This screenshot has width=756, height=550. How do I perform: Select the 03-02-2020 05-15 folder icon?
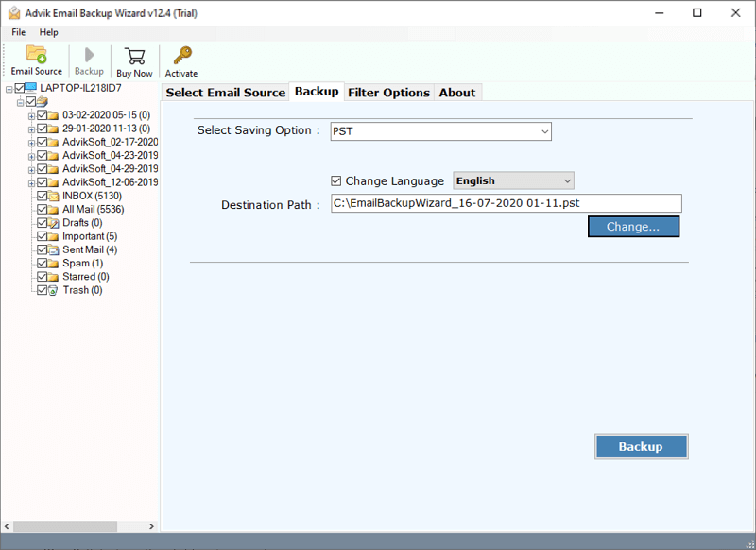[x=53, y=115]
